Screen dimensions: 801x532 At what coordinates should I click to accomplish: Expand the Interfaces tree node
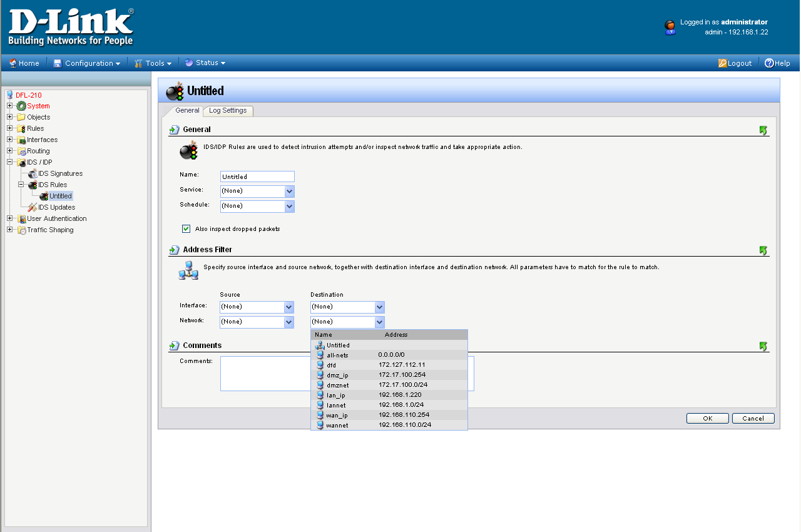point(10,140)
